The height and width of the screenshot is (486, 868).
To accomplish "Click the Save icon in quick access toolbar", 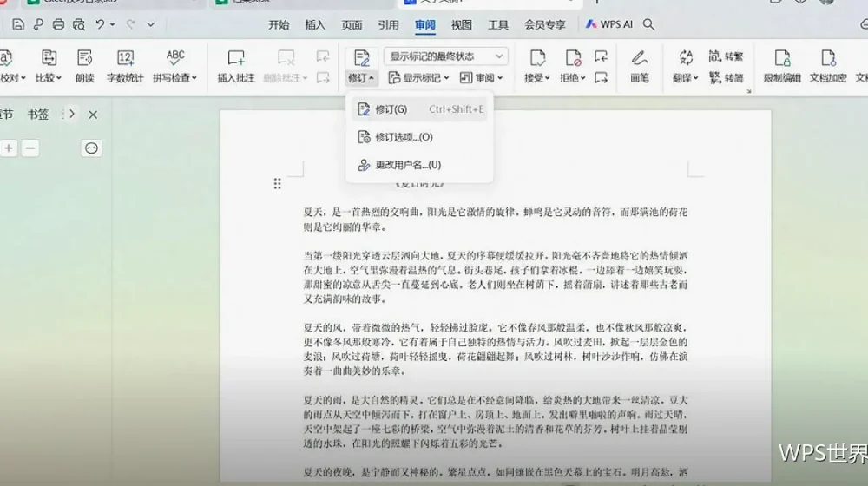I will (x=17, y=24).
